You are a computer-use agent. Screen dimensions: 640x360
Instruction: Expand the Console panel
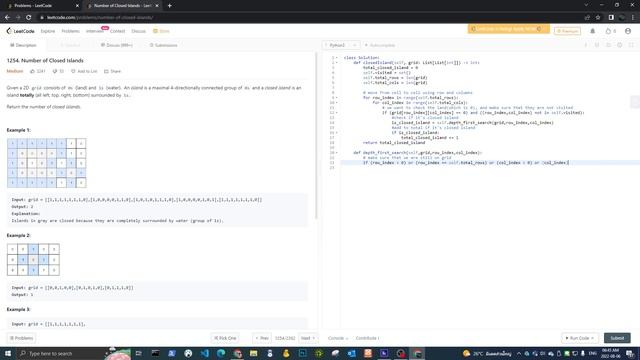click(338, 338)
